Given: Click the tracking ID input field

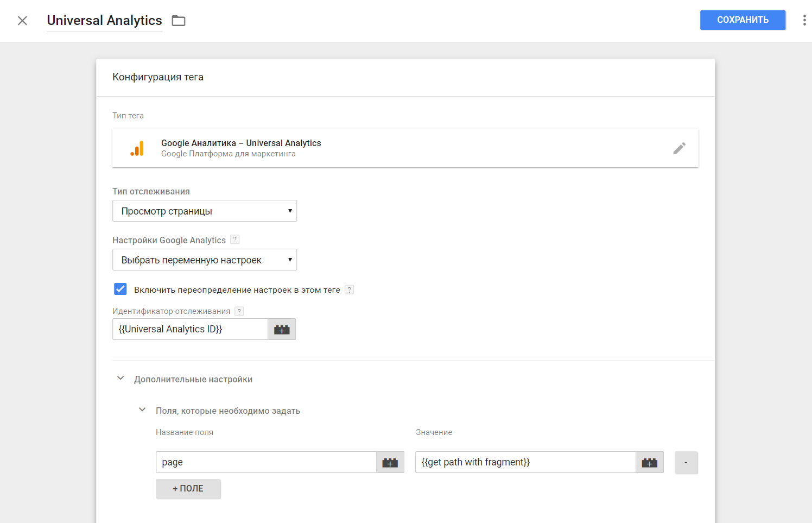Looking at the screenshot, I should tap(190, 329).
